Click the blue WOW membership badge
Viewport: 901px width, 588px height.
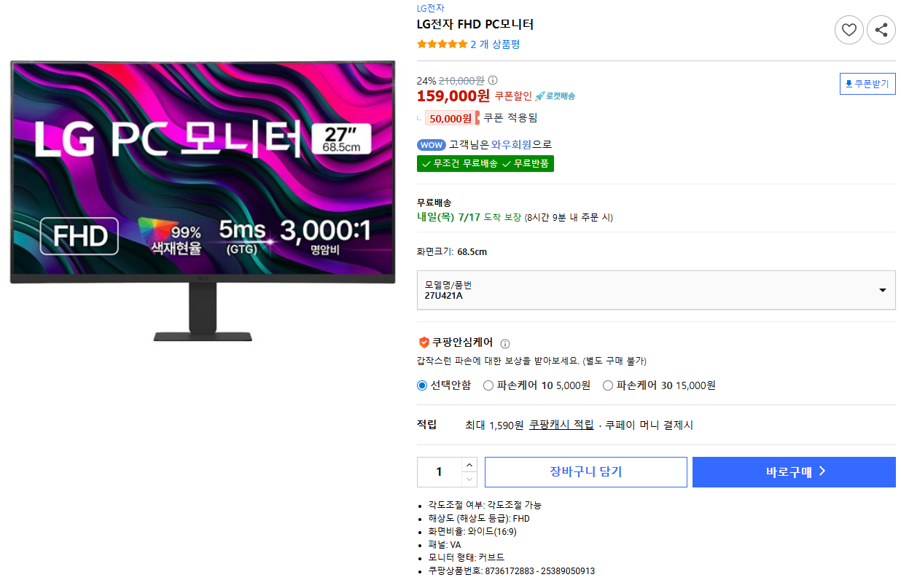431,144
